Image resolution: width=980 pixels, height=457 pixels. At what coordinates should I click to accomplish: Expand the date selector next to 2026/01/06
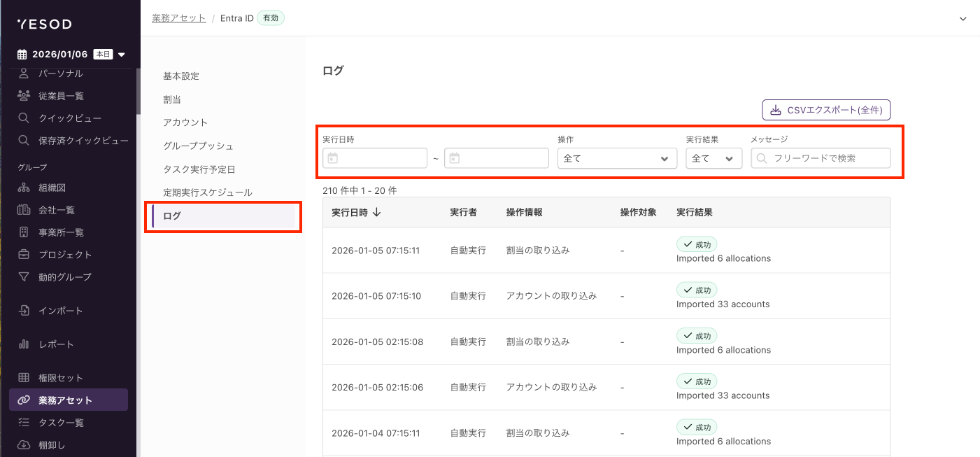[122, 55]
